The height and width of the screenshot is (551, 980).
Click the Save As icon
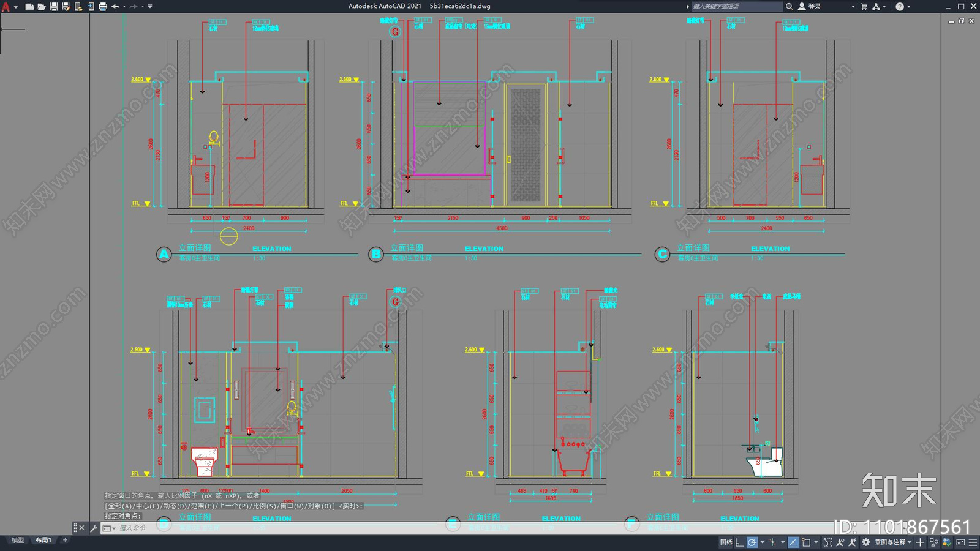coord(66,7)
